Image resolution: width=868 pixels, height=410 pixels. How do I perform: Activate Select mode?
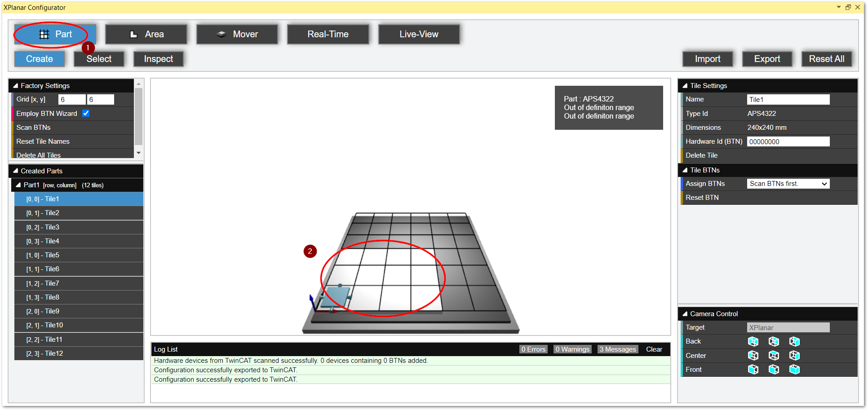99,59
